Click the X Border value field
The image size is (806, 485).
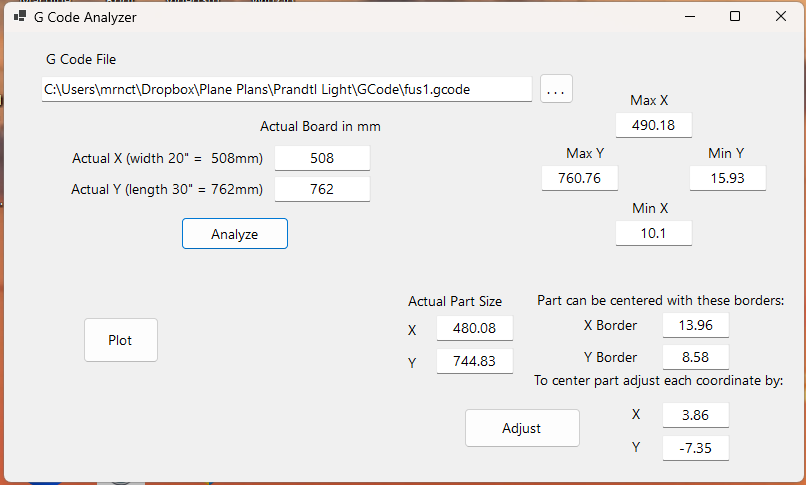click(x=695, y=325)
